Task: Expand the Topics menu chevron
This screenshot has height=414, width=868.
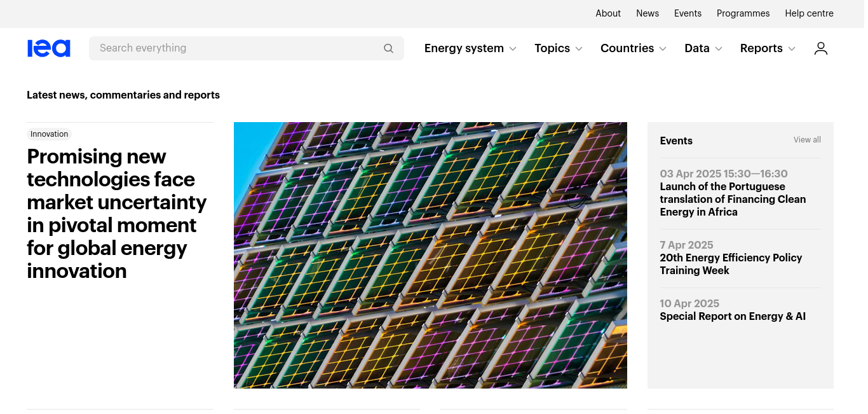Action: pos(579,49)
